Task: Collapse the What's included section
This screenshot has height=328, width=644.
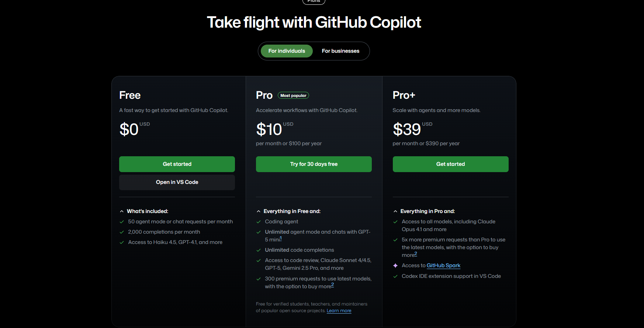Action: pyautogui.click(x=122, y=211)
